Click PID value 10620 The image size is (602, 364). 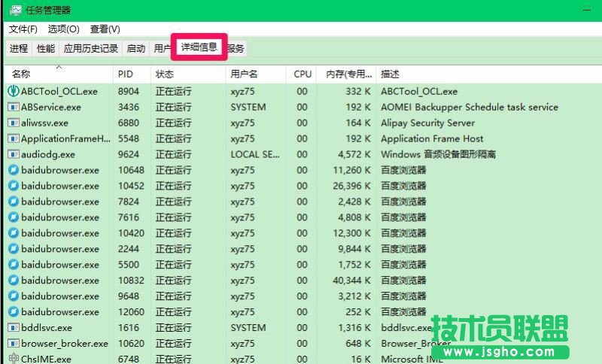131,343
